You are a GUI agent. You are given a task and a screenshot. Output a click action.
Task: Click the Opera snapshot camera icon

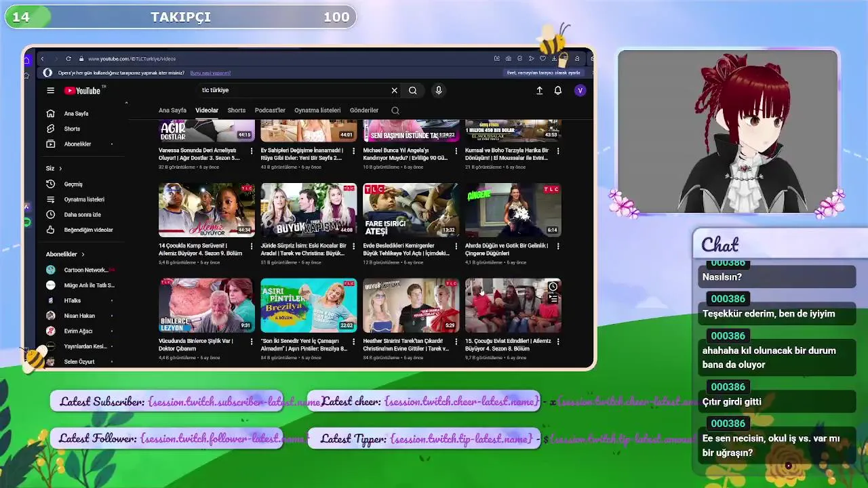tap(508, 59)
